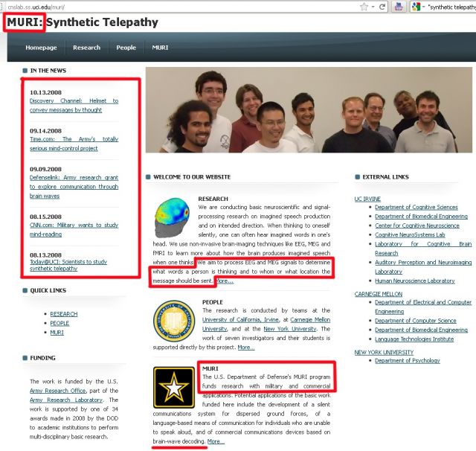The height and width of the screenshot is (451, 476).
Task: Open Auditory Perception and Neuroimaging Laboratory link
Action: pos(423,267)
